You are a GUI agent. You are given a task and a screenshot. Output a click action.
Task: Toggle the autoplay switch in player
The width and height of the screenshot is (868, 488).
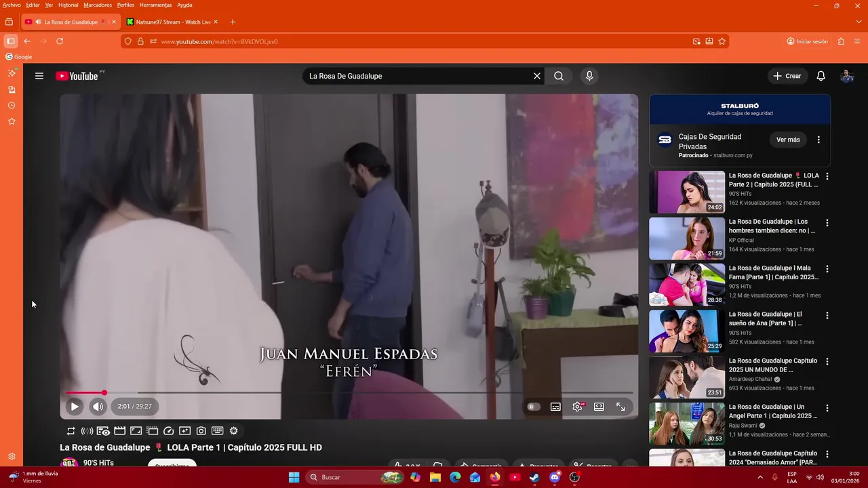tap(534, 407)
